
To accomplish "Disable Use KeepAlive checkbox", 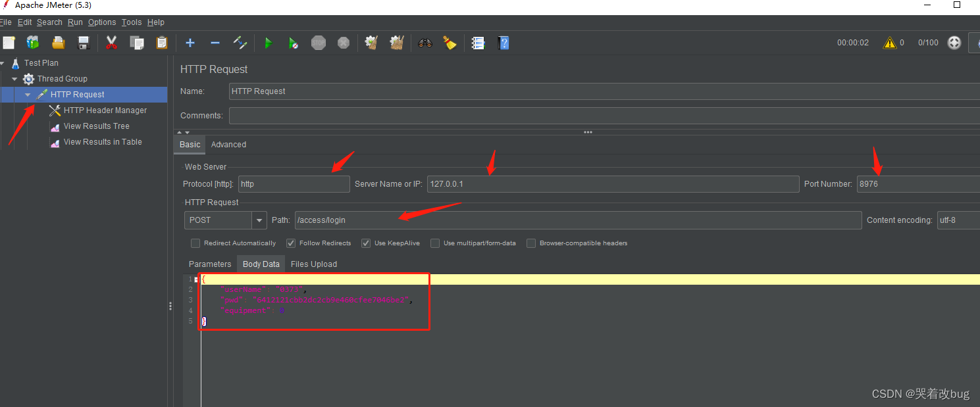I will coord(366,243).
